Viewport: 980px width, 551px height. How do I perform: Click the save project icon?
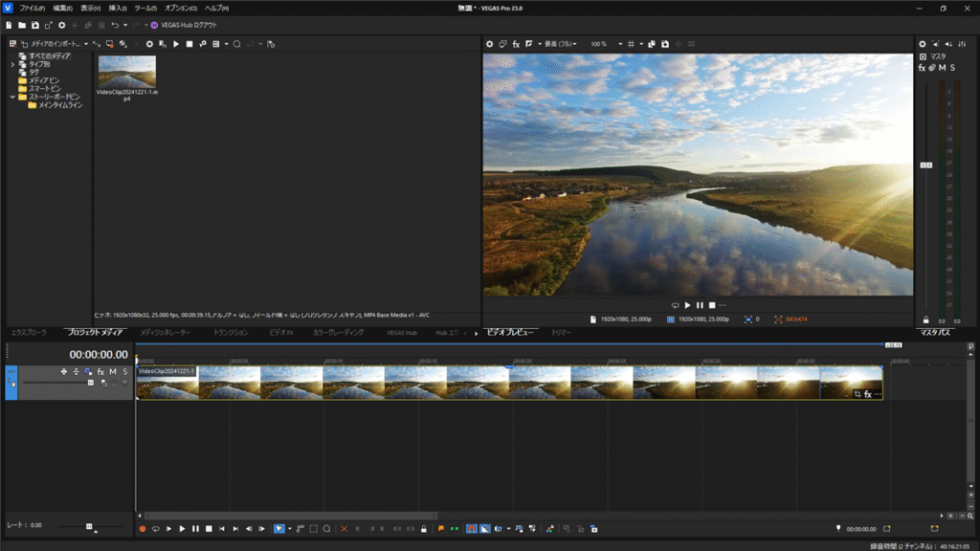[x=35, y=25]
